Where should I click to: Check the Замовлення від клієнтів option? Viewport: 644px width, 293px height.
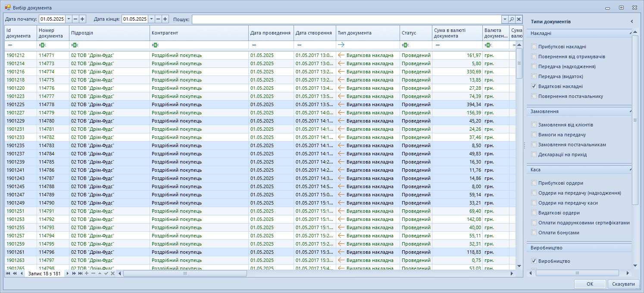(534, 125)
